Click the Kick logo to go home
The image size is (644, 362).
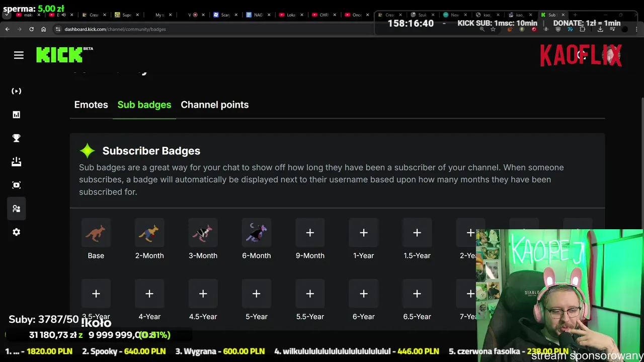pyautogui.click(x=59, y=55)
